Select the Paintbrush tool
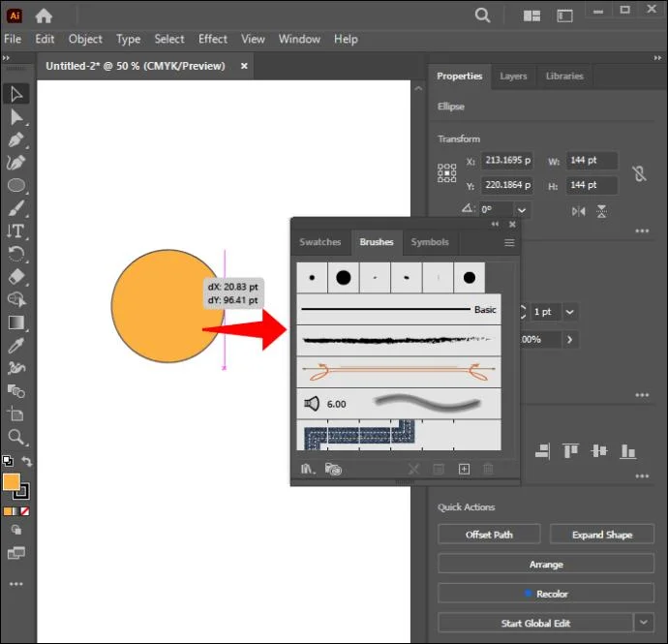Viewport: 668px width, 644px height. point(16,208)
